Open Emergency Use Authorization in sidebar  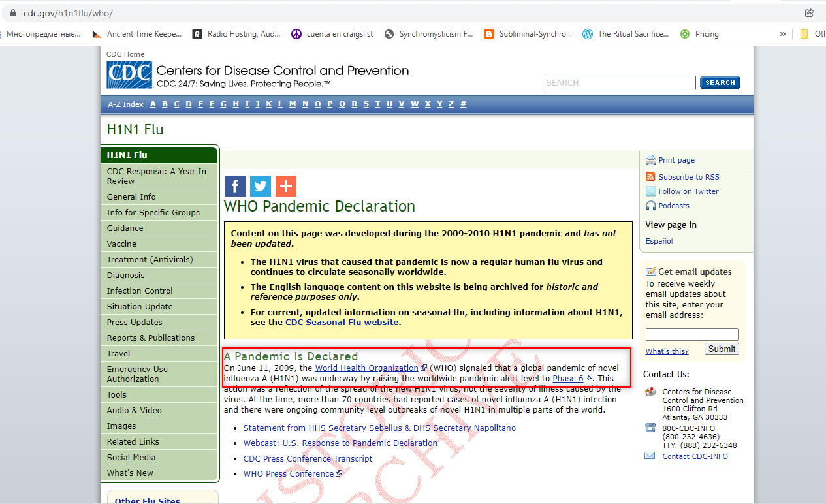tap(159, 374)
